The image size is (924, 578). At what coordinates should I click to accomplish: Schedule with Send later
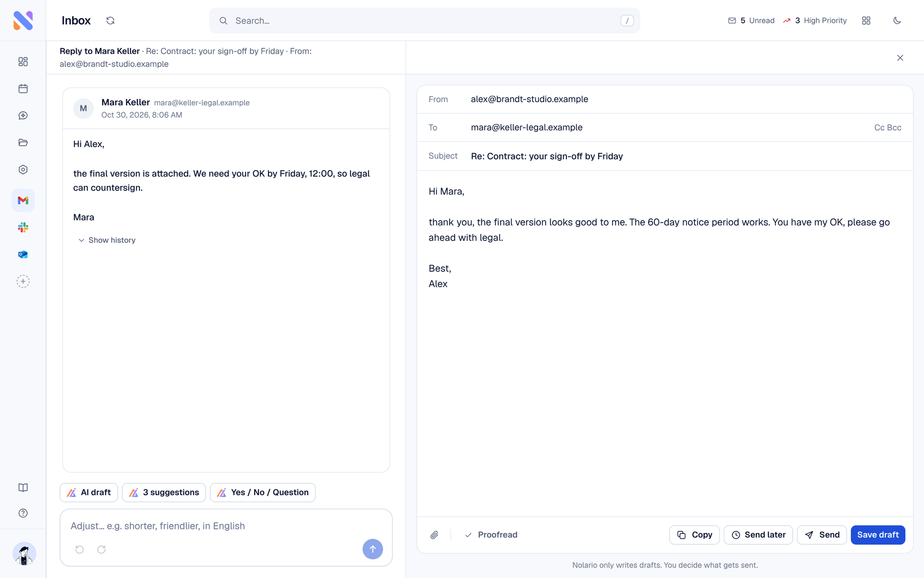(758, 535)
